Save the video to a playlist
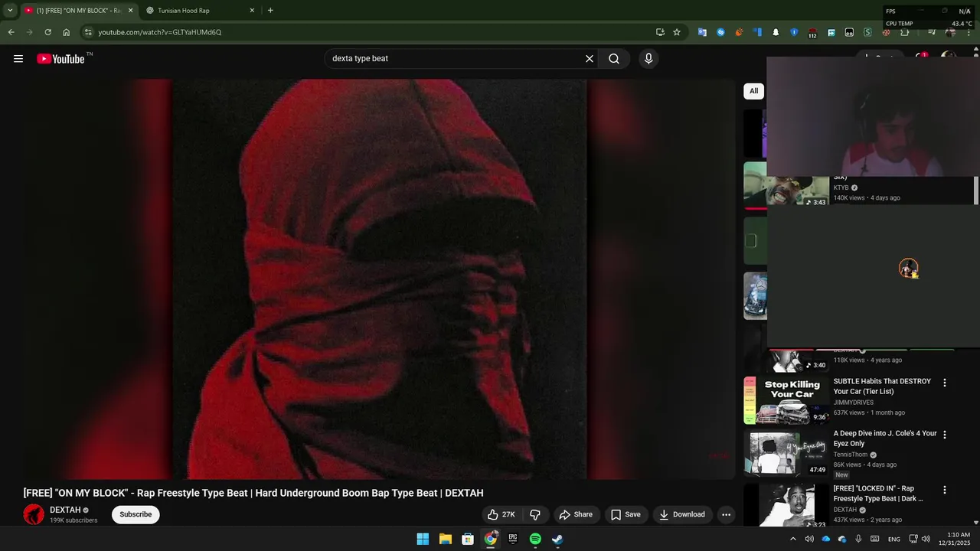The height and width of the screenshot is (551, 980). 626,514
